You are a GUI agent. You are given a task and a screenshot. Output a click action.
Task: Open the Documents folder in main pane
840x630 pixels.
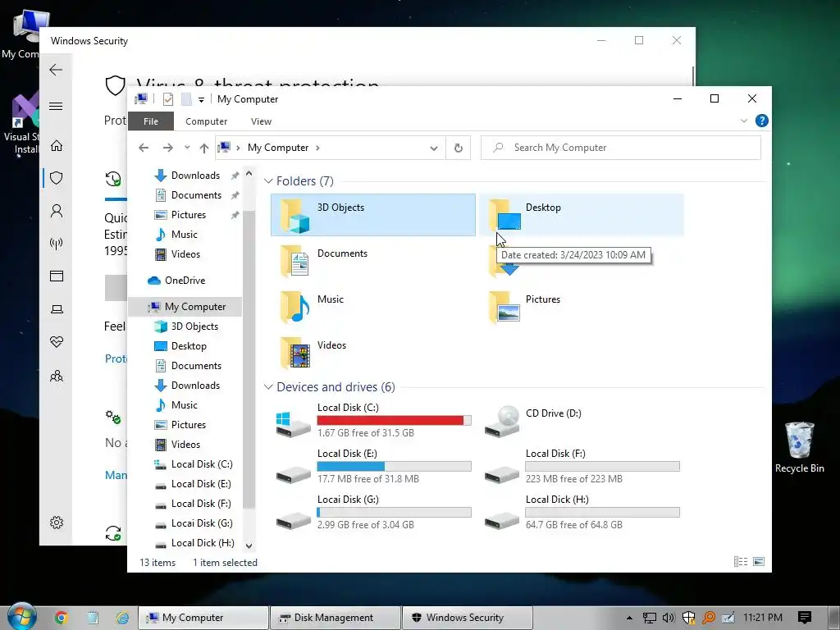coord(373,261)
